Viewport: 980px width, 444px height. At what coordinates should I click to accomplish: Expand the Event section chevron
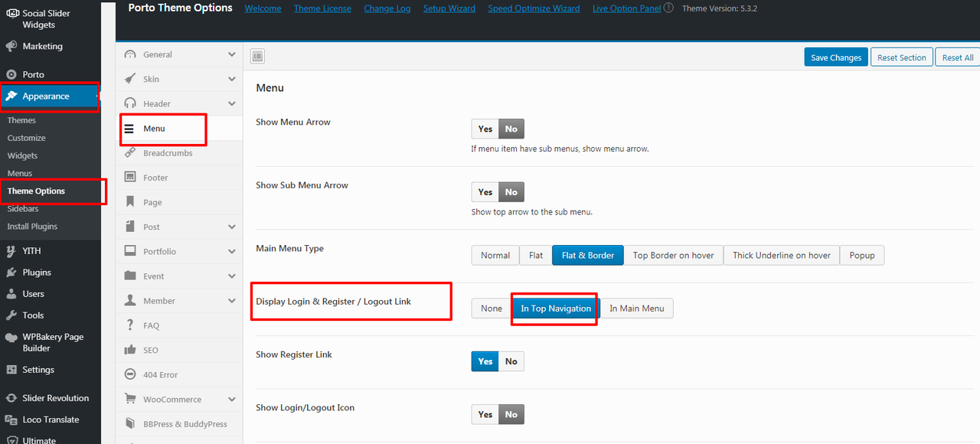231,276
